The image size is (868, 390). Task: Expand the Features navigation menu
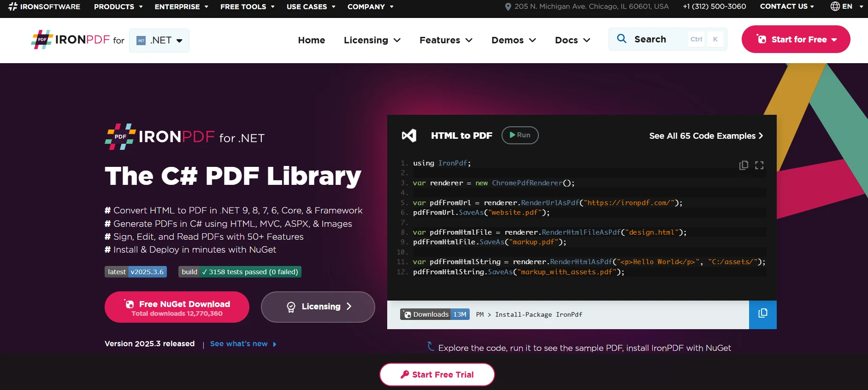tap(445, 40)
